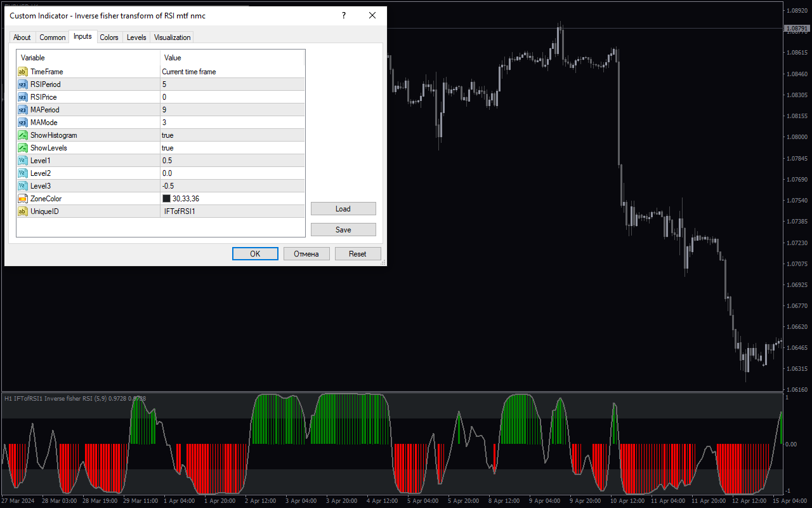Select the Level2 variable name
This screenshot has height=508, width=812.
pyautogui.click(x=41, y=173)
